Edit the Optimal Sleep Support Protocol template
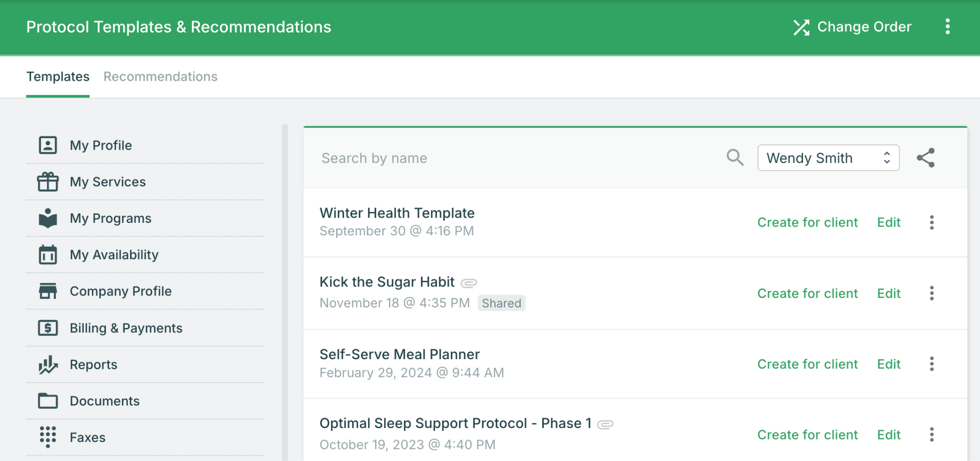Screen dimensions: 980x461 [889, 435]
